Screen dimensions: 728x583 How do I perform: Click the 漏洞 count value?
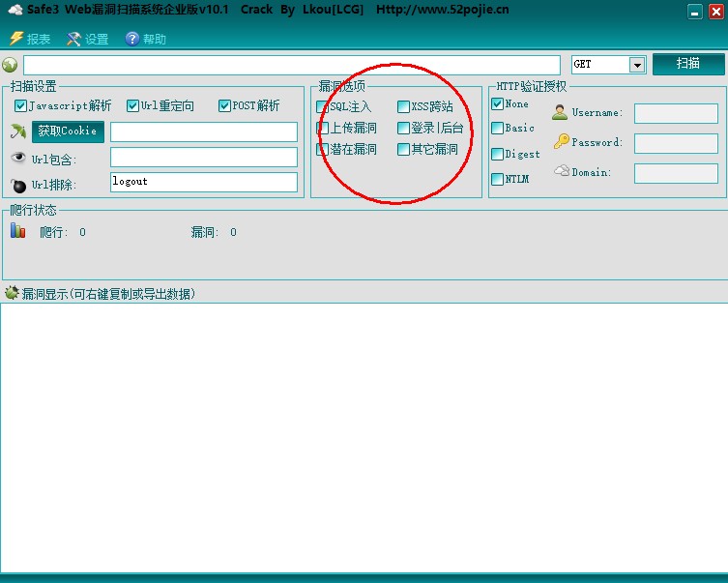(233, 232)
